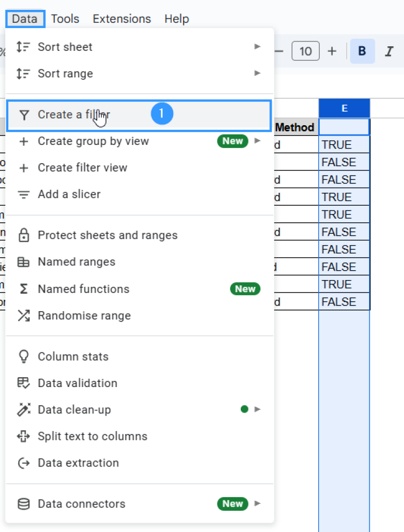Open the Extensions menu
Image resolution: width=404 pixels, height=532 pixels.
121,18
